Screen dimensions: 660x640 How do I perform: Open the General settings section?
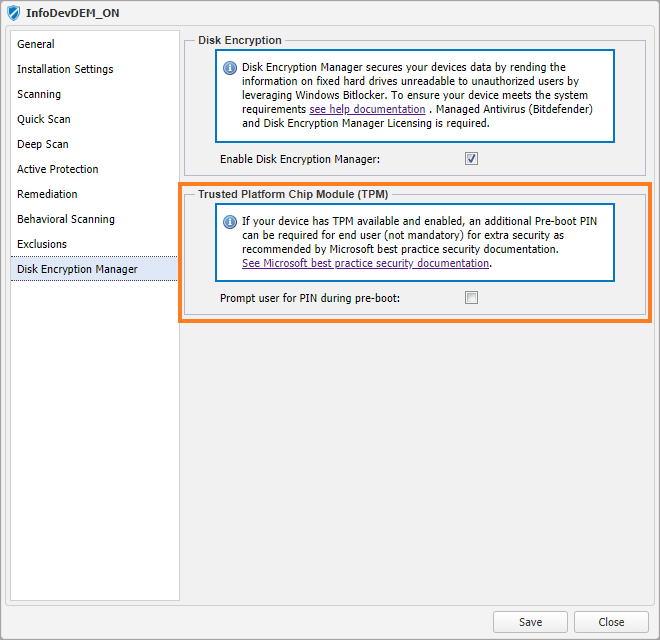click(x=94, y=44)
